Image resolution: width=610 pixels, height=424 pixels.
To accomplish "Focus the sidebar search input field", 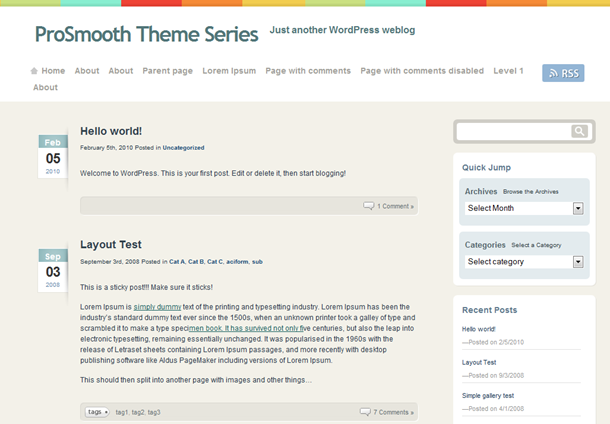I will pos(514,131).
